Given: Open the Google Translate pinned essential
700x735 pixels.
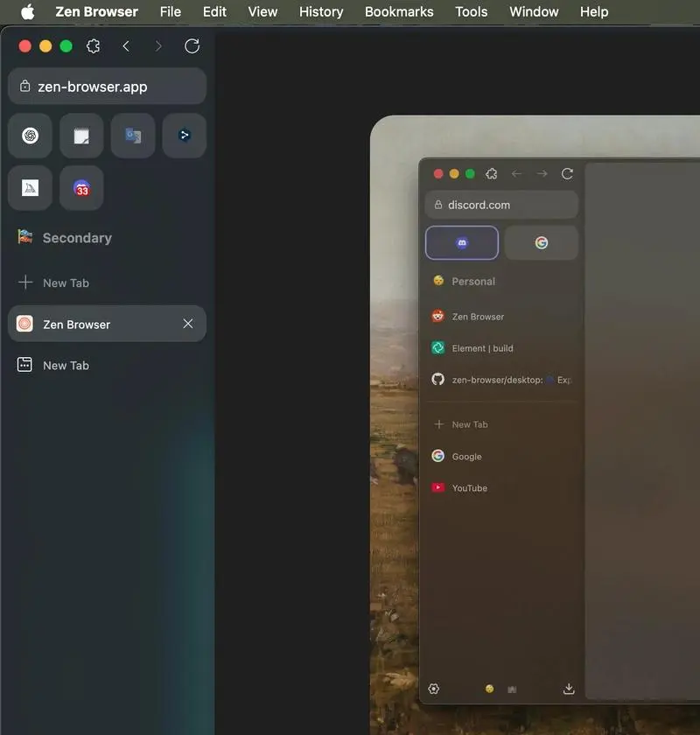Looking at the screenshot, I should pyautogui.click(x=133, y=136).
